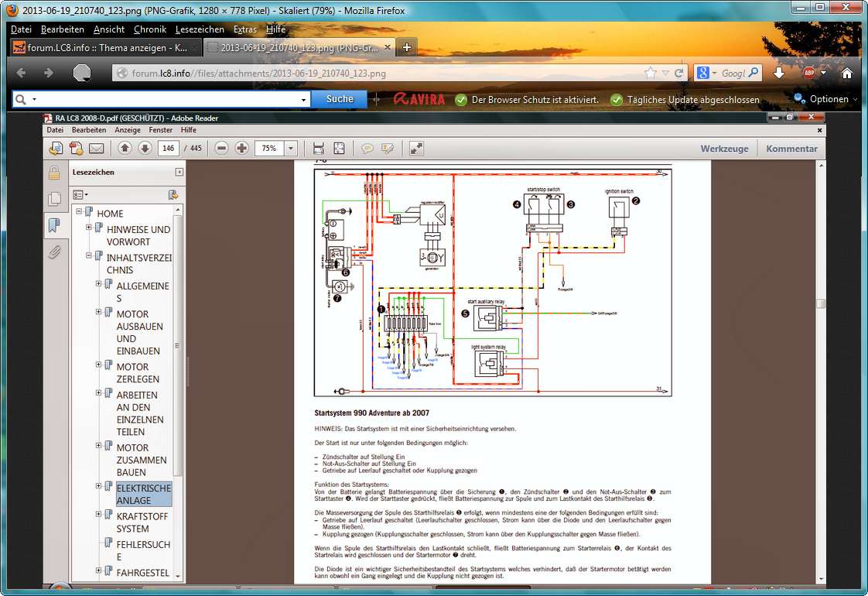Click the zoom out minus button
868x596 pixels.
coord(222,149)
